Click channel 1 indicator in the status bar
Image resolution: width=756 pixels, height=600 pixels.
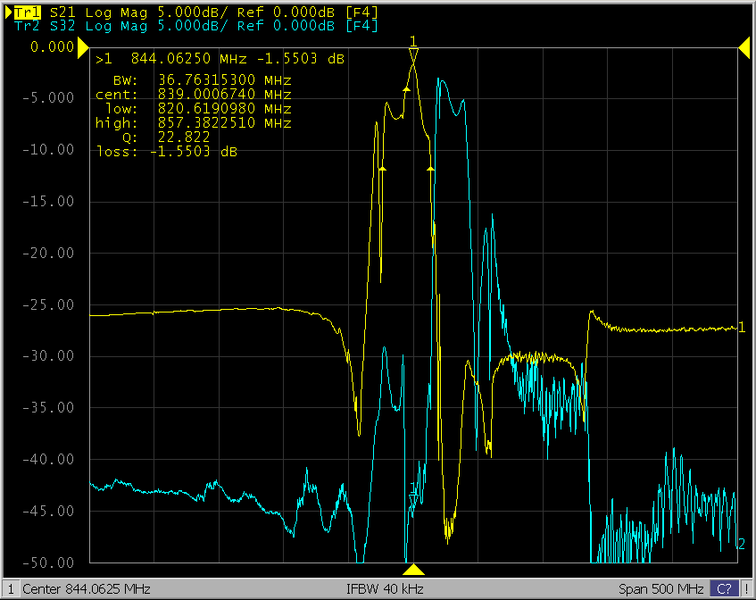tap(10, 589)
